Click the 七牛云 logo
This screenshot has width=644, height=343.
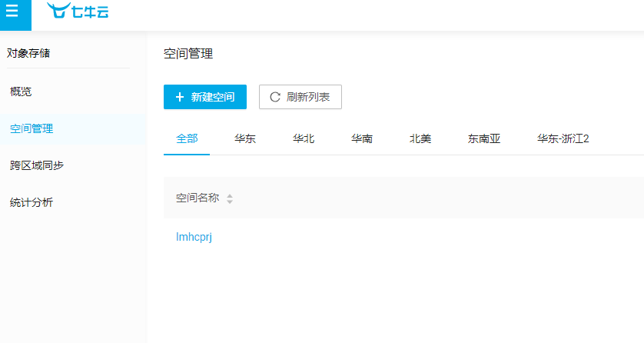[x=78, y=11]
